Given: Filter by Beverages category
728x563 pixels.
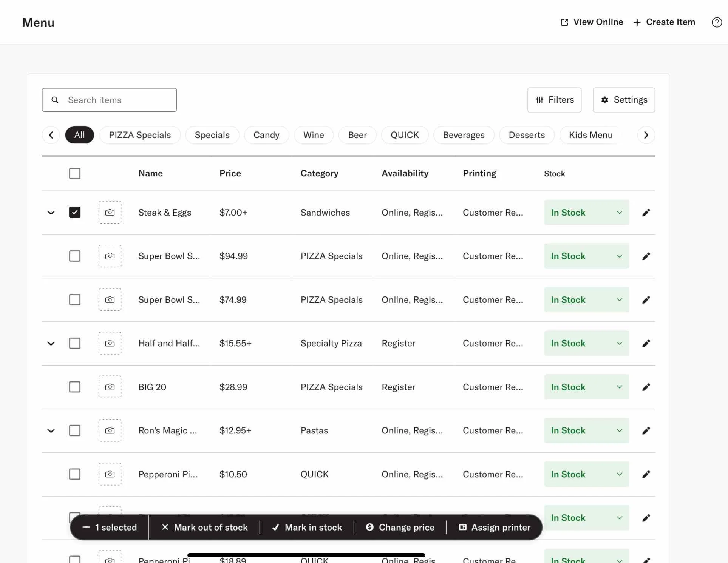Looking at the screenshot, I should click(464, 135).
